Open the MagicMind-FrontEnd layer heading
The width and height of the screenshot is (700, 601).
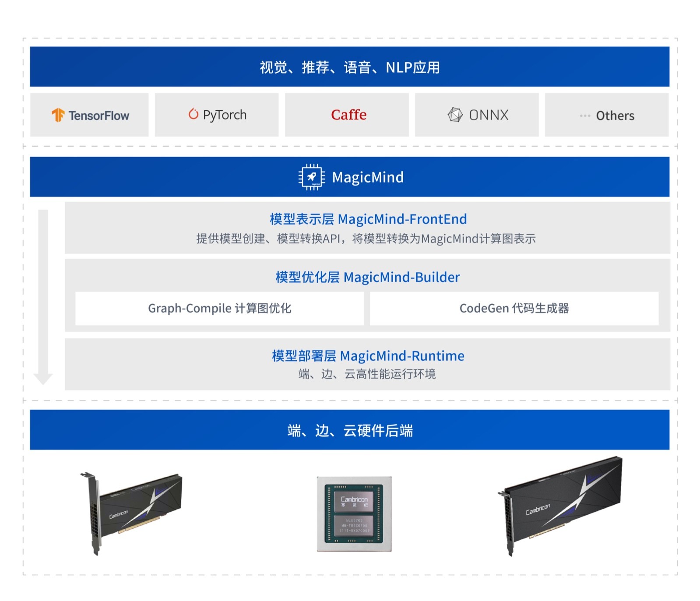point(368,219)
